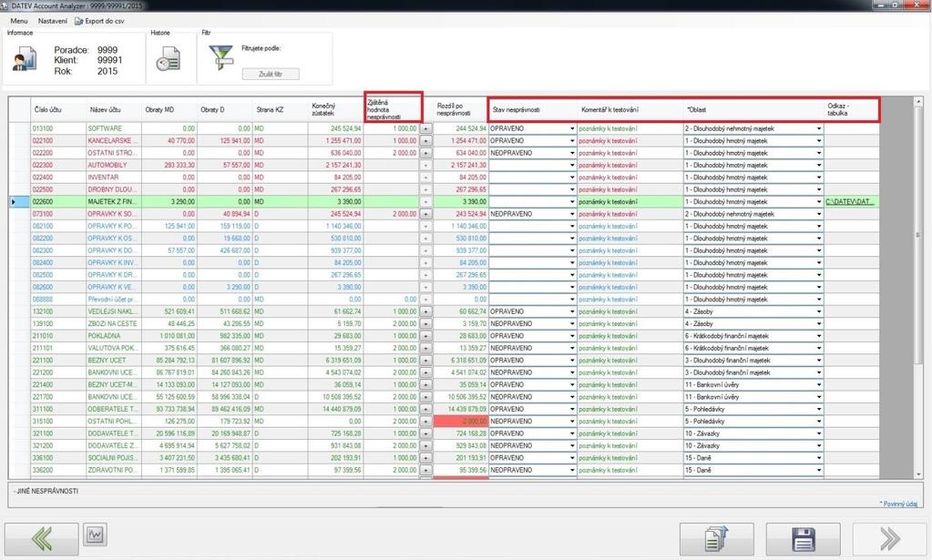932x560 pixels.
Task: Open Oblast dropdown for 336200 ZDRAVOTNI row
Action: [x=818, y=470]
